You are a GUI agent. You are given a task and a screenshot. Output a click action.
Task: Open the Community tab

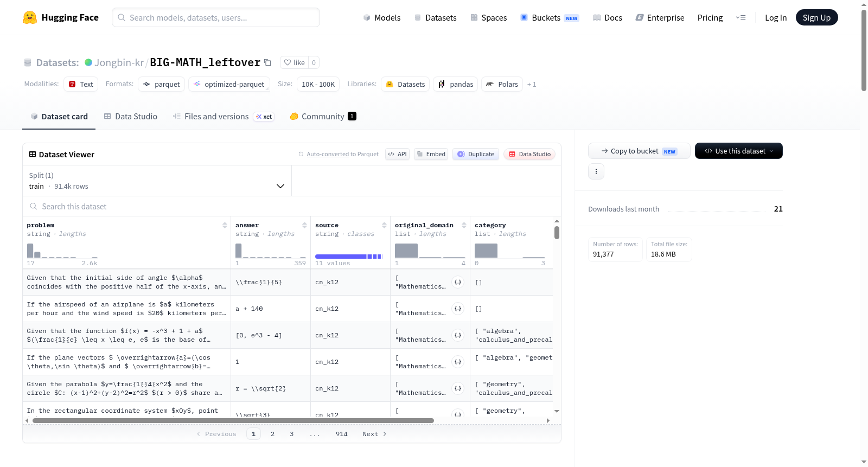[x=323, y=116]
